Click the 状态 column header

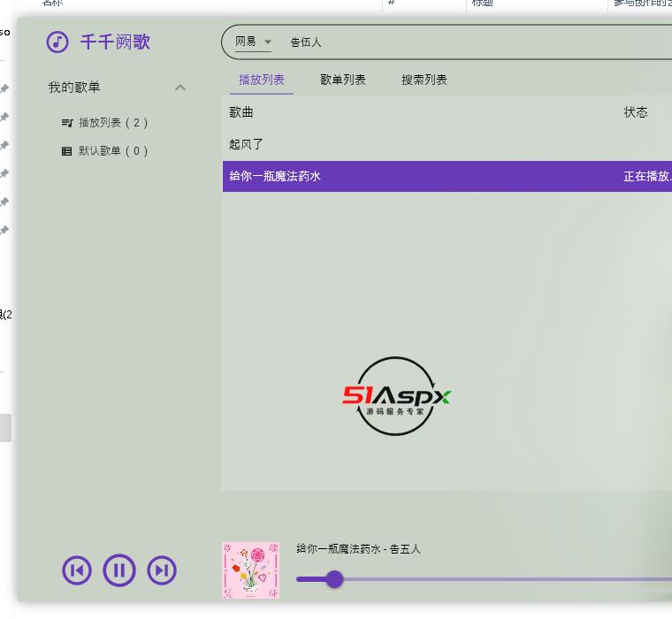click(x=636, y=112)
